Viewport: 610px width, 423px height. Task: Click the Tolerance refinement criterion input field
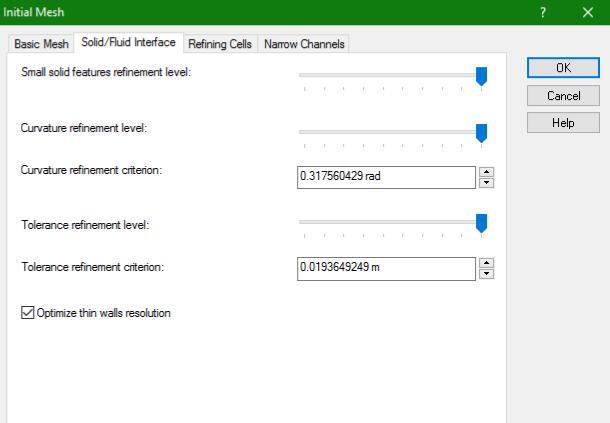point(386,269)
